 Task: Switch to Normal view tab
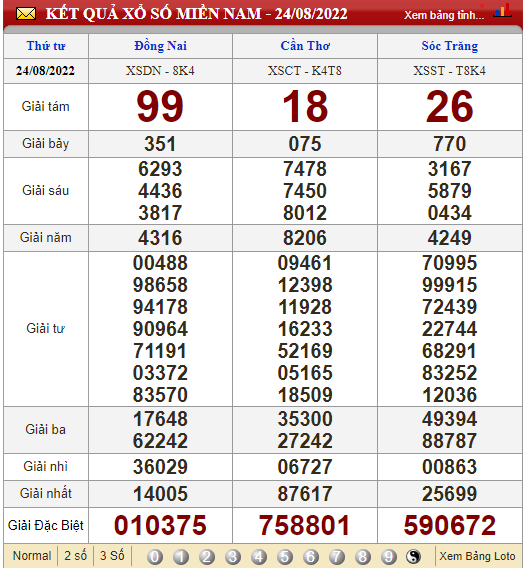[32, 556]
